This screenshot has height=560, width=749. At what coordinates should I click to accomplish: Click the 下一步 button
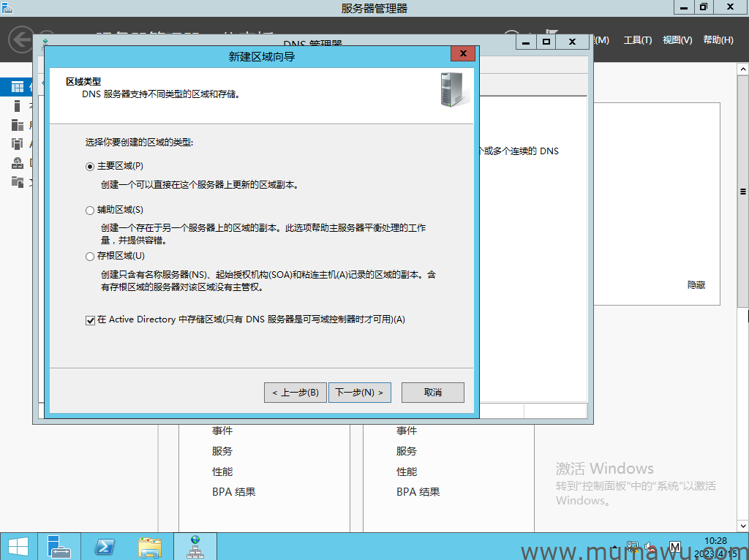point(359,393)
